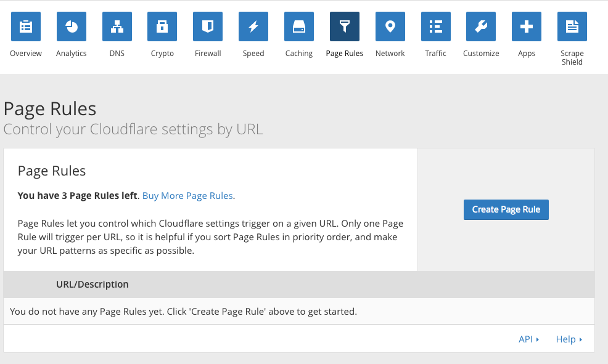Select the Page Rules funnel icon
608x364 pixels.
[345, 26]
